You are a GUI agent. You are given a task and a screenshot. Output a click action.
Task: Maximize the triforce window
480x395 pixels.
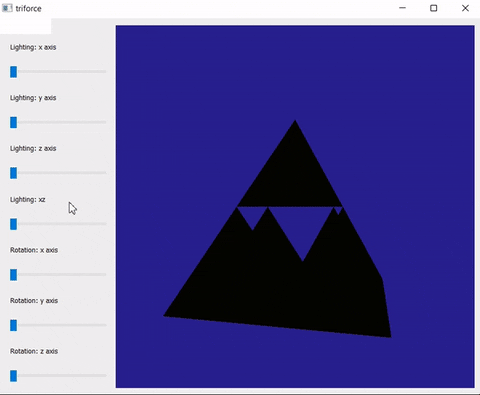click(434, 8)
